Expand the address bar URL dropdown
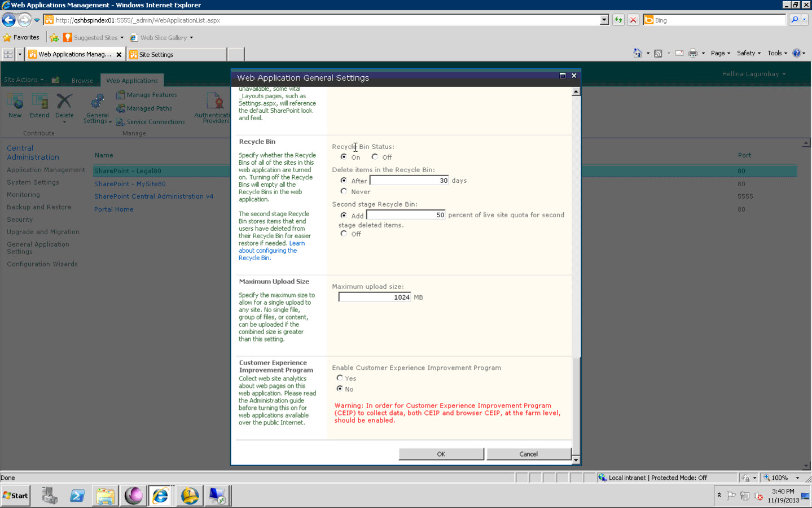The image size is (812, 508). (x=604, y=20)
